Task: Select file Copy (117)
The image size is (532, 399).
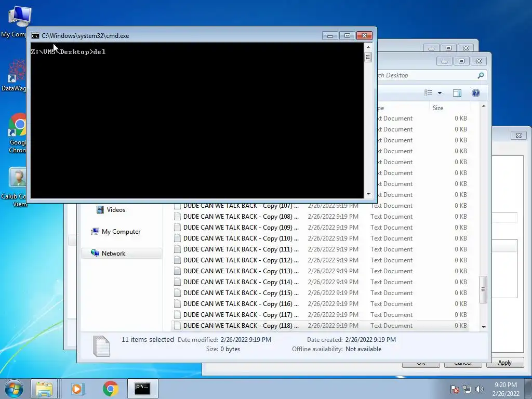Action: pyautogui.click(x=320, y=314)
